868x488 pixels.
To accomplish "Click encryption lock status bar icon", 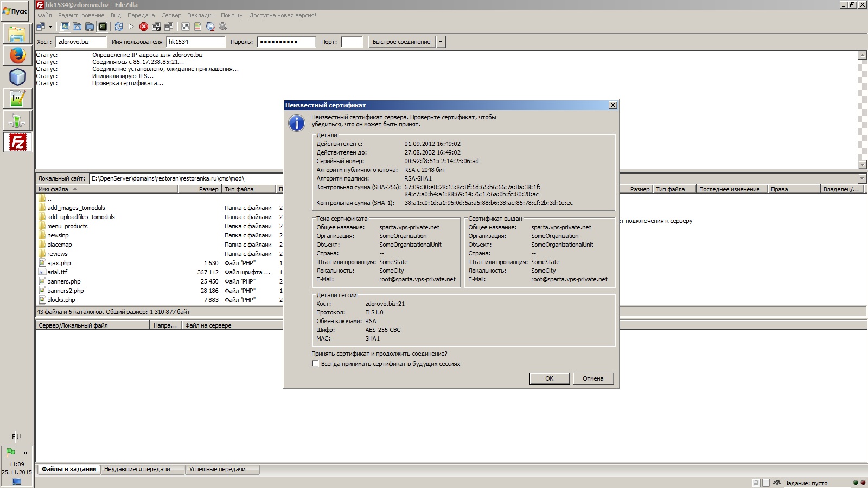I will (756, 483).
